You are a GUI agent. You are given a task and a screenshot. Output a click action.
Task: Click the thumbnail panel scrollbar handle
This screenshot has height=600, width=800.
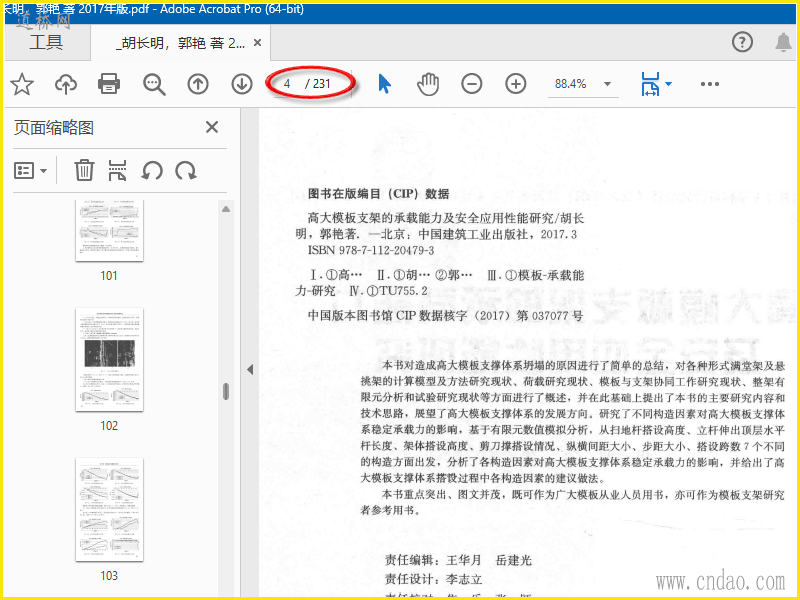point(226,392)
